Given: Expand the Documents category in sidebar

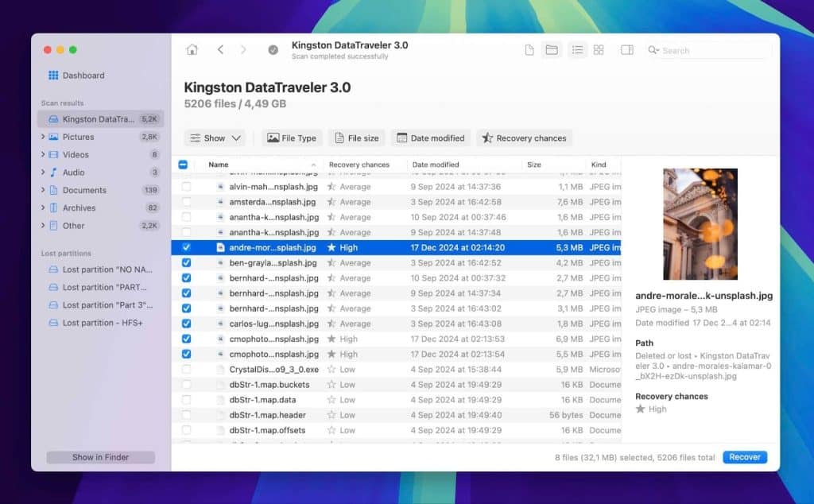Looking at the screenshot, I should click(43, 190).
